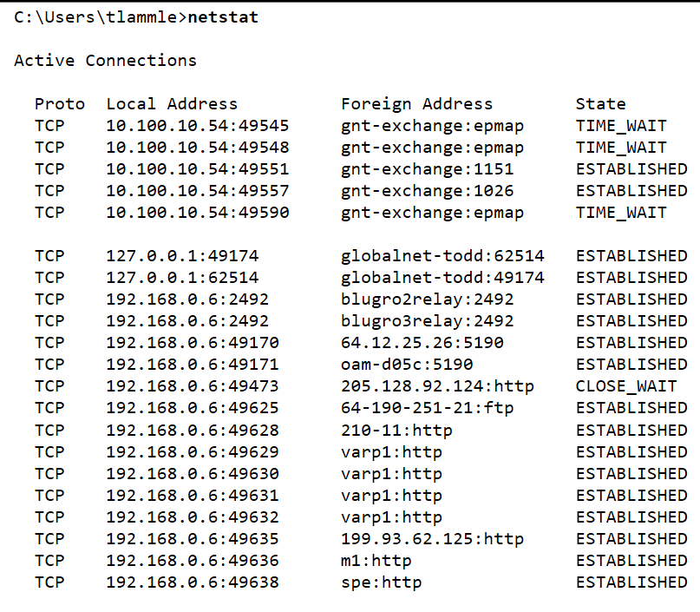Click the blugro2relay:2492 entry
The image size is (700, 612).
[x=427, y=299]
